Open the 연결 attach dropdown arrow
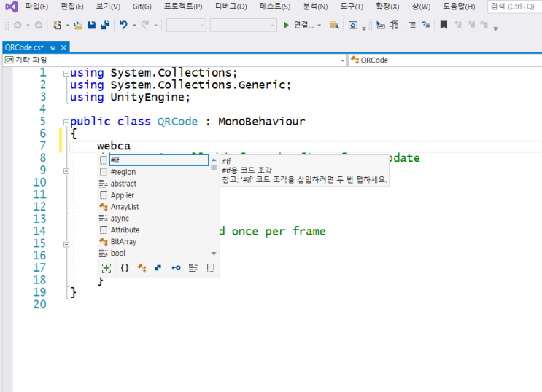Image resolution: width=542 pixels, height=392 pixels. tap(319, 26)
